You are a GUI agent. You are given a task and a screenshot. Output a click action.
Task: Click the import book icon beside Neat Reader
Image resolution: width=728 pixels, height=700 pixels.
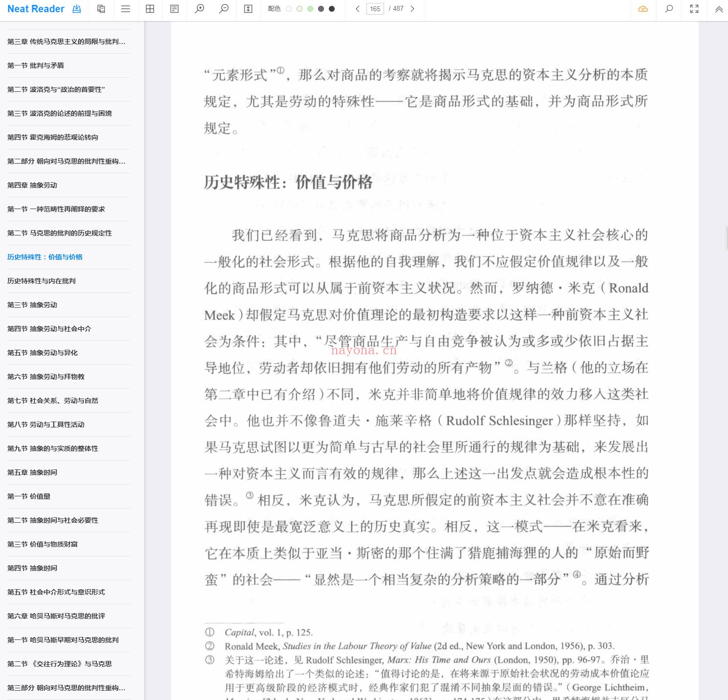[77, 9]
